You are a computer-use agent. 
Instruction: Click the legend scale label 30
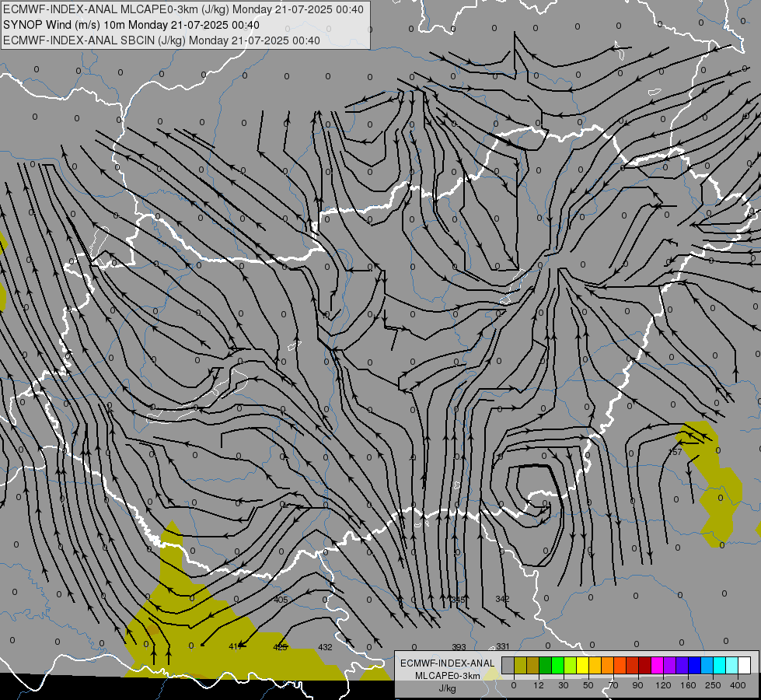click(563, 685)
